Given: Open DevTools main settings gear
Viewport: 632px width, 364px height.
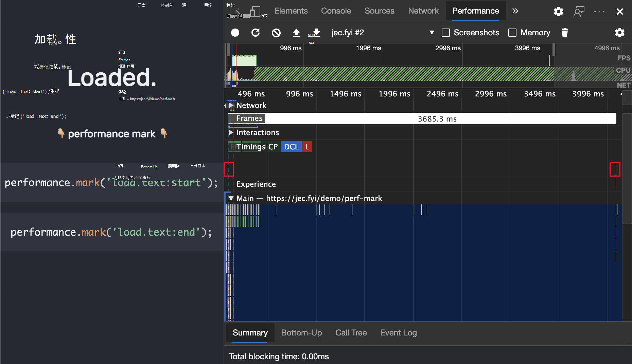Looking at the screenshot, I should tap(558, 12).
